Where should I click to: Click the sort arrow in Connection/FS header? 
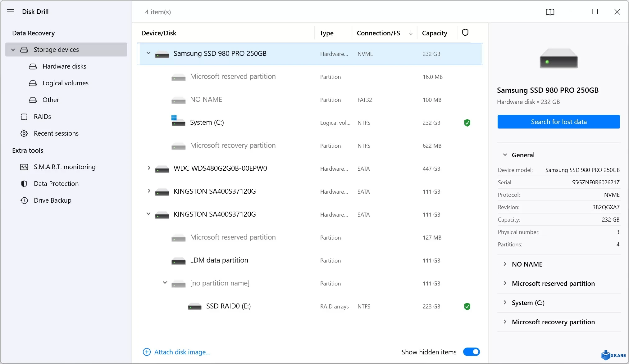(x=411, y=33)
